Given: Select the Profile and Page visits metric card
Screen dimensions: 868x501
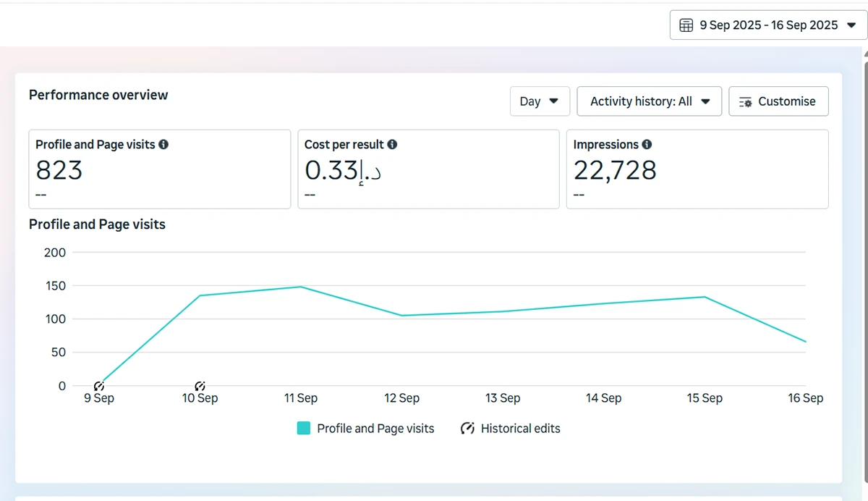Looking at the screenshot, I should coord(159,169).
